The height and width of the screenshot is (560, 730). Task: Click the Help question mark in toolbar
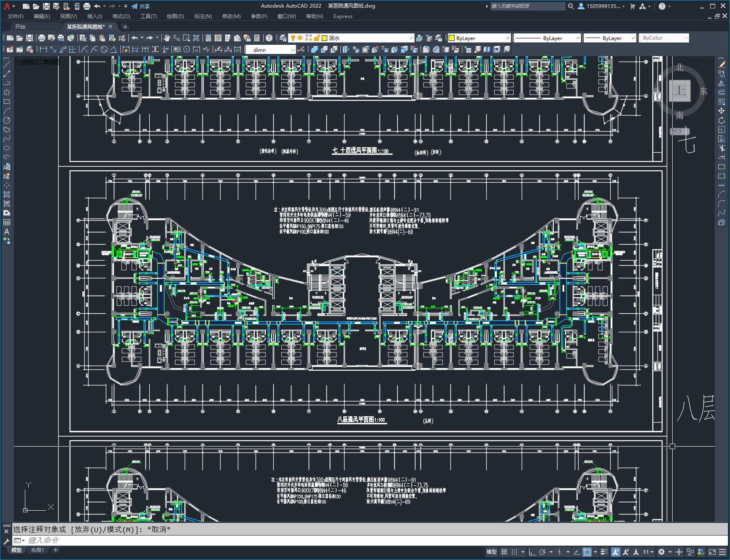269,38
